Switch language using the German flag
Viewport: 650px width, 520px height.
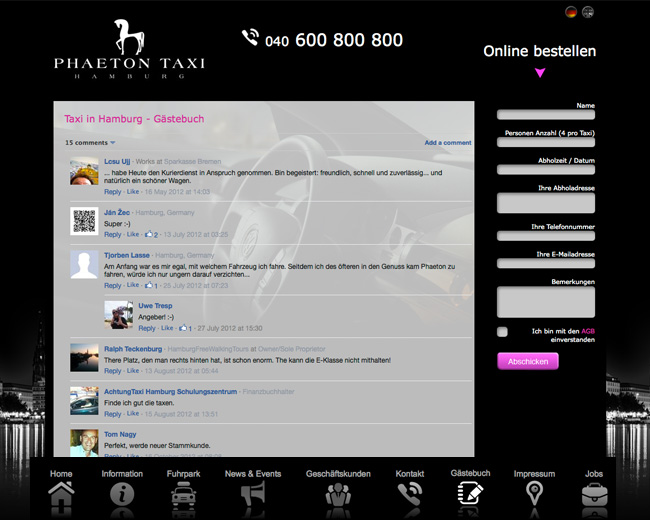tap(571, 12)
